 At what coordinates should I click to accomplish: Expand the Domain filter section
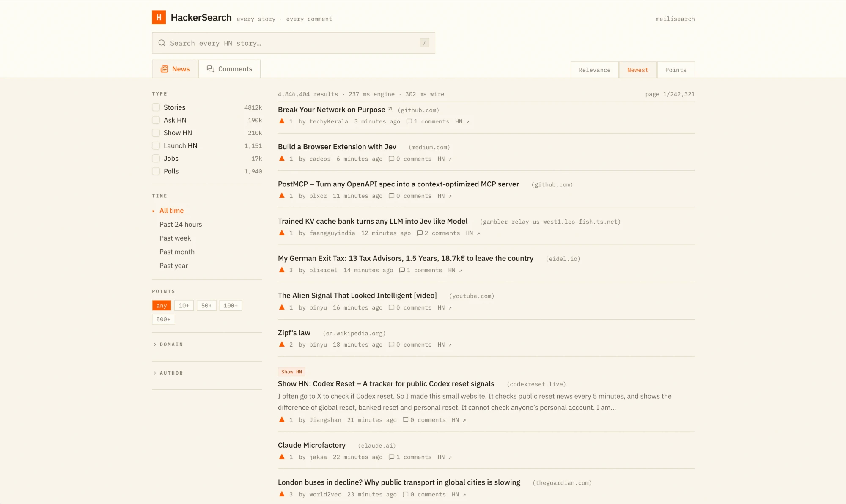point(168,345)
